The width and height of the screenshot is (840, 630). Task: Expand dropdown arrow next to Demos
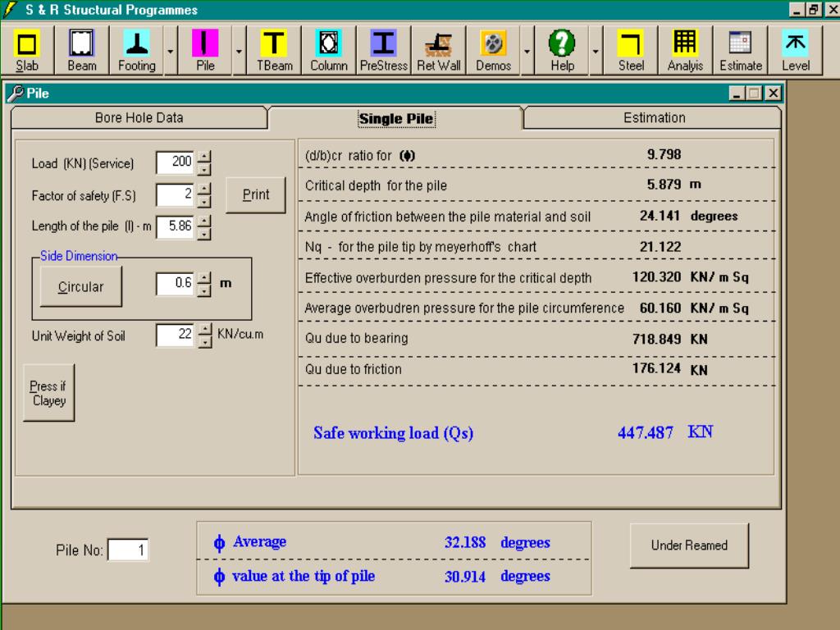(x=527, y=51)
